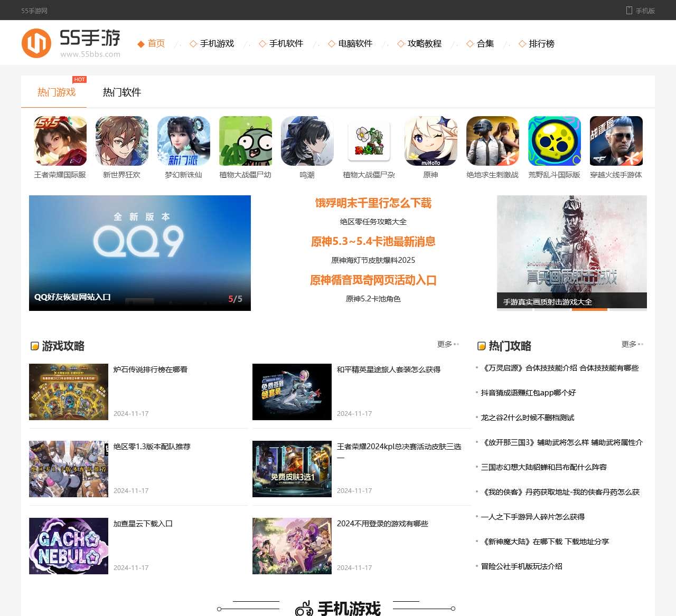Switch to the 热门软件 tab

[x=122, y=92]
